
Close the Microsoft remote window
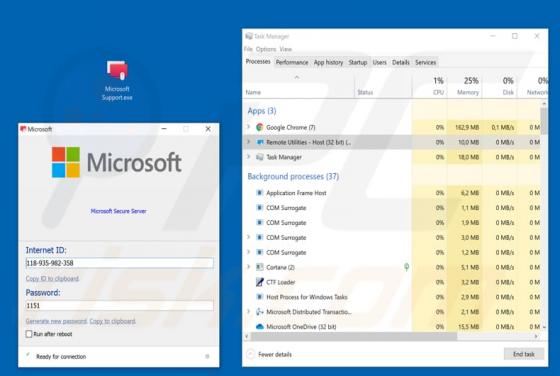coord(208,129)
